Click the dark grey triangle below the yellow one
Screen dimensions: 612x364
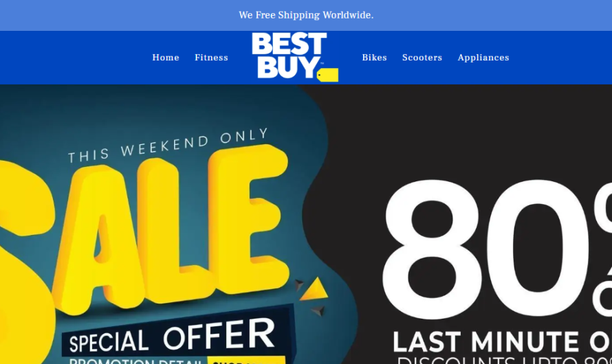[x=318, y=311]
